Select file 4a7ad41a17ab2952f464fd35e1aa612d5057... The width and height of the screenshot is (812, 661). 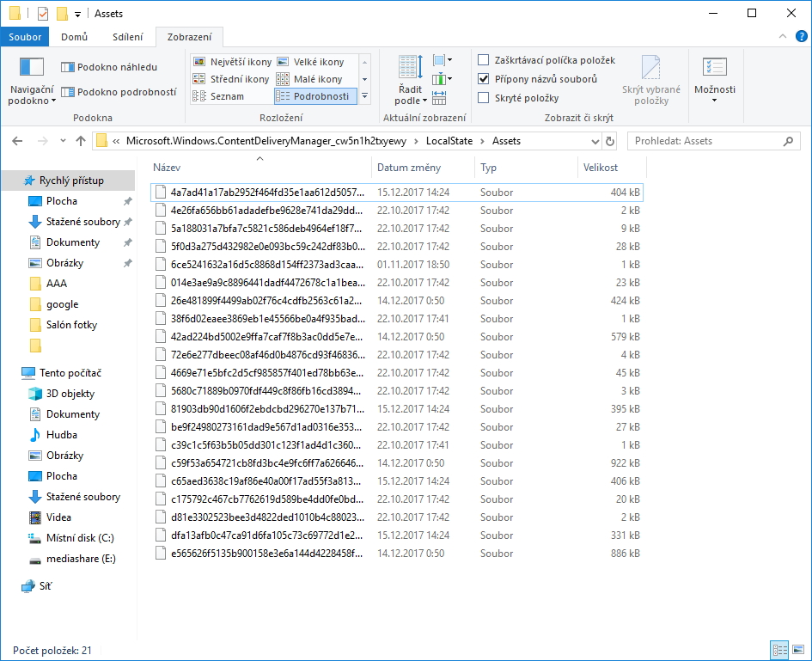pyautogui.click(x=397, y=193)
